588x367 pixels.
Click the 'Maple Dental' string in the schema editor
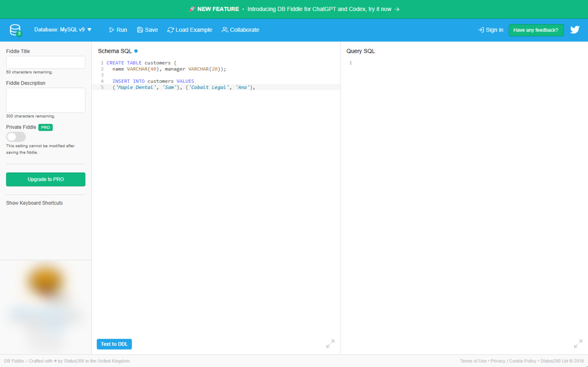click(x=135, y=88)
